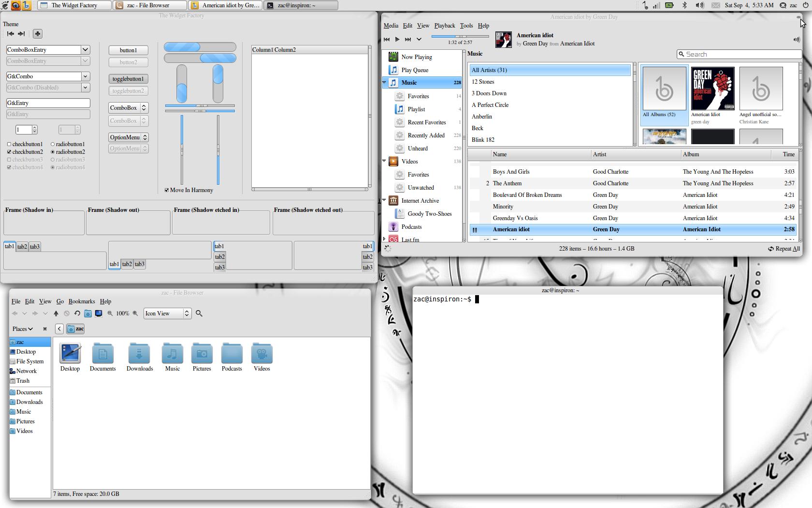Image resolution: width=812 pixels, height=508 pixels.
Task: Zoom in in File Browser
Action: tap(135, 314)
